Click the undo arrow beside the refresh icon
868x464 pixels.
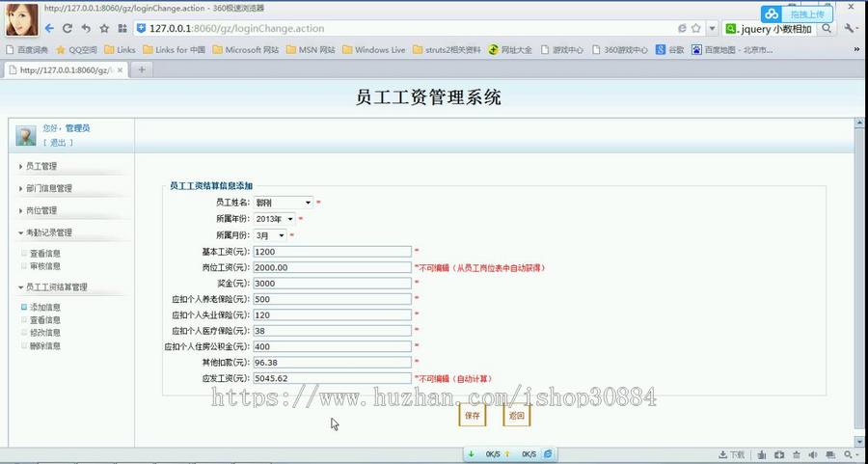click(86, 28)
